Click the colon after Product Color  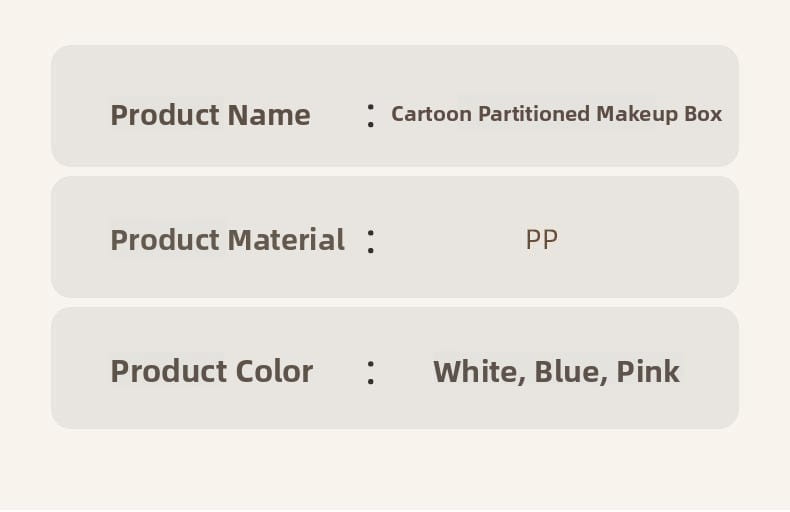pos(371,373)
